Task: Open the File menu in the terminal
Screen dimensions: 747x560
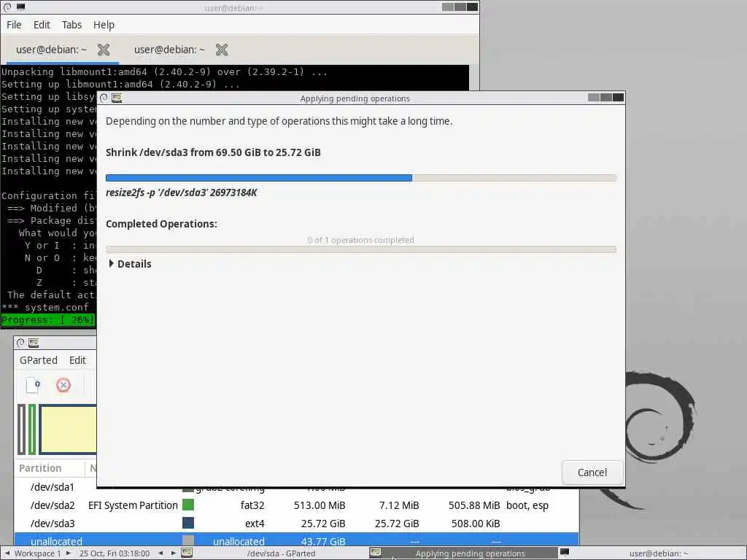Action: tap(14, 25)
